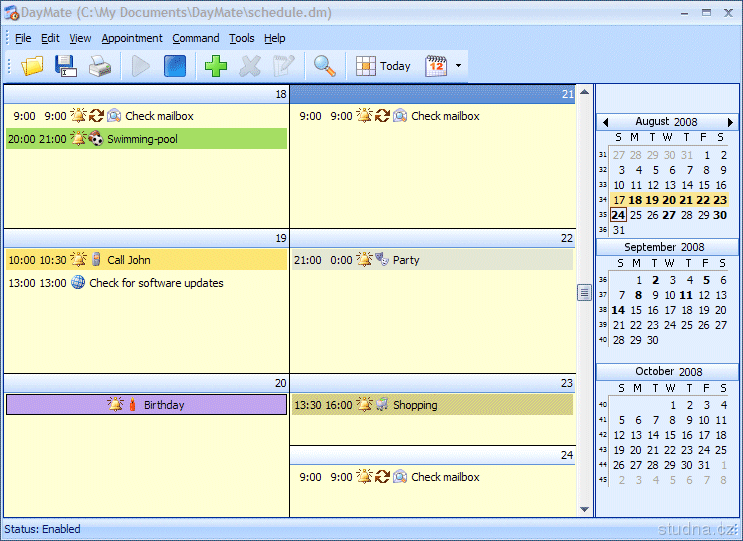Image resolution: width=743 pixels, height=541 pixels.
Task: Click the vertical scrollbar thumb of the schedule
Action: [584, 292]
